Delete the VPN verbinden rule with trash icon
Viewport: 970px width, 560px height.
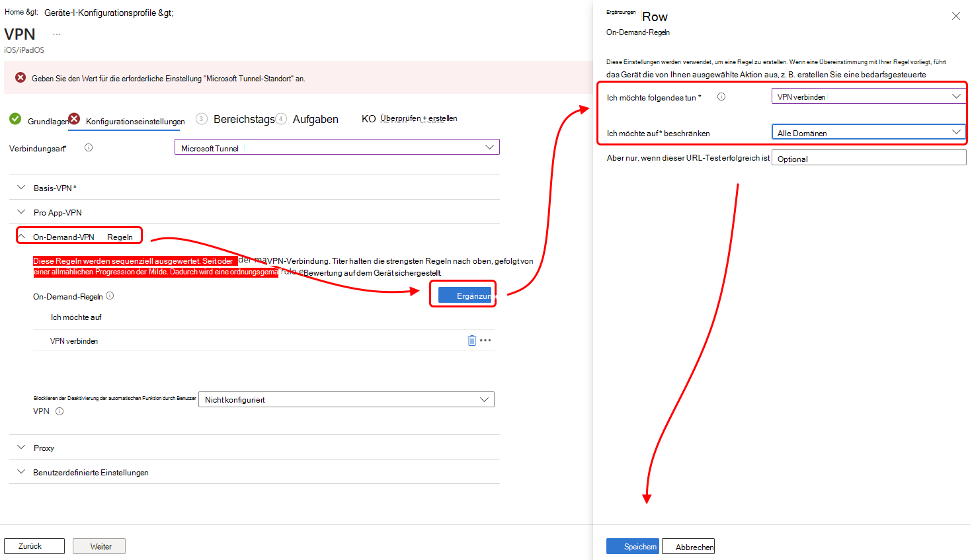[472, 340]
